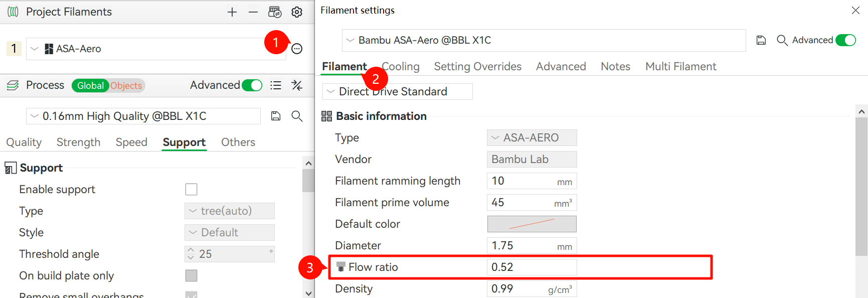Open the Direct Drive Standard dropdown
The height and width of the screenshot is (298, 868).
[x=397, y=91]
